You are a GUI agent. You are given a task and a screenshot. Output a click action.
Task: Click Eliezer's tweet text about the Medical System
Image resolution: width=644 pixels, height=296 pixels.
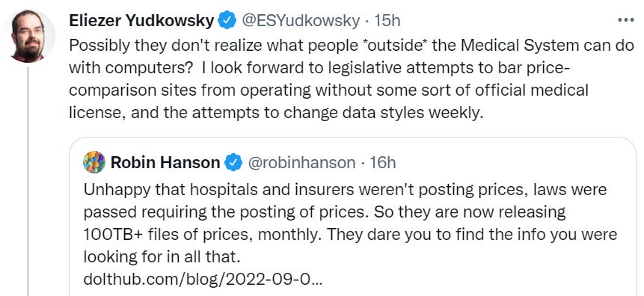[x=352, y=78]
